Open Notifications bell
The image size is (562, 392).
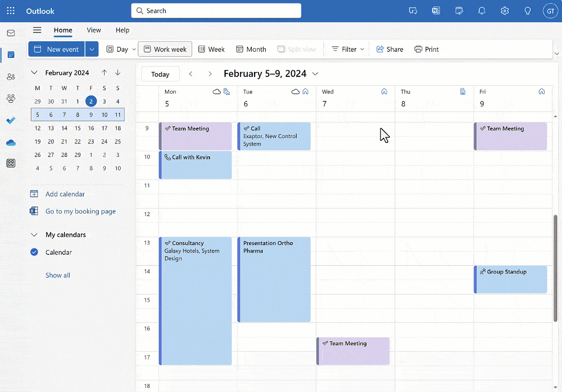pos(482,10)
